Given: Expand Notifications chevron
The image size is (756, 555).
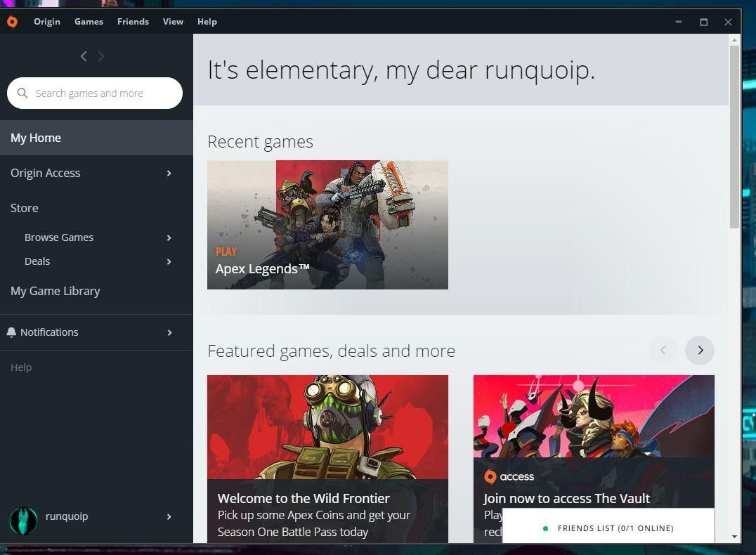Looking at the screenshot, I should [169, 333].
